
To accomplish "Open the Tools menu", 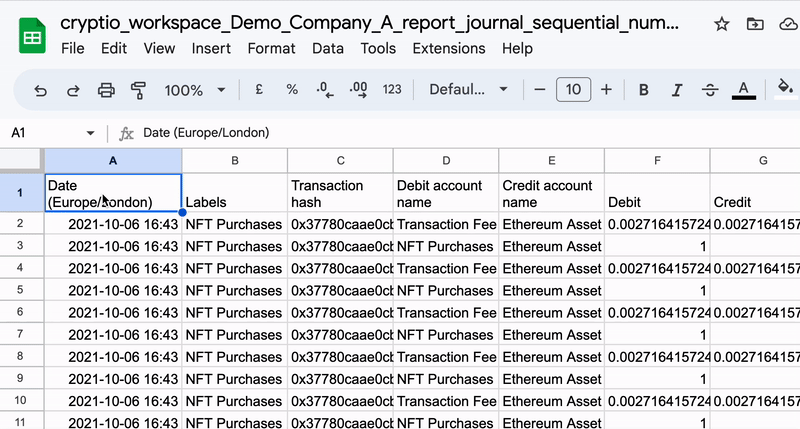I will [x=378, y=48].
